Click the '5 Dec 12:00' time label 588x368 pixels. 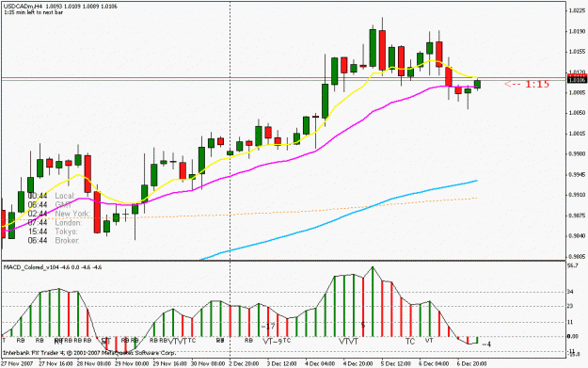point(396,364)
